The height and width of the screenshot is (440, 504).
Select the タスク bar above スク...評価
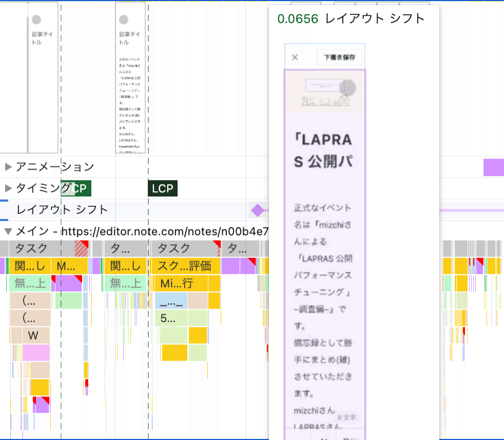click(x=185, y=248)
